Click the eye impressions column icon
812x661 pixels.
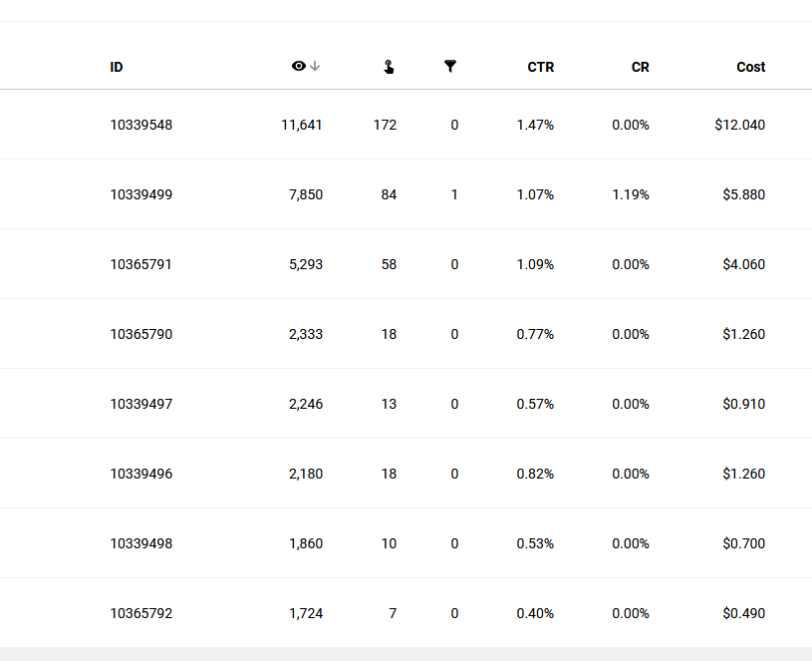[x=298, y=66]
